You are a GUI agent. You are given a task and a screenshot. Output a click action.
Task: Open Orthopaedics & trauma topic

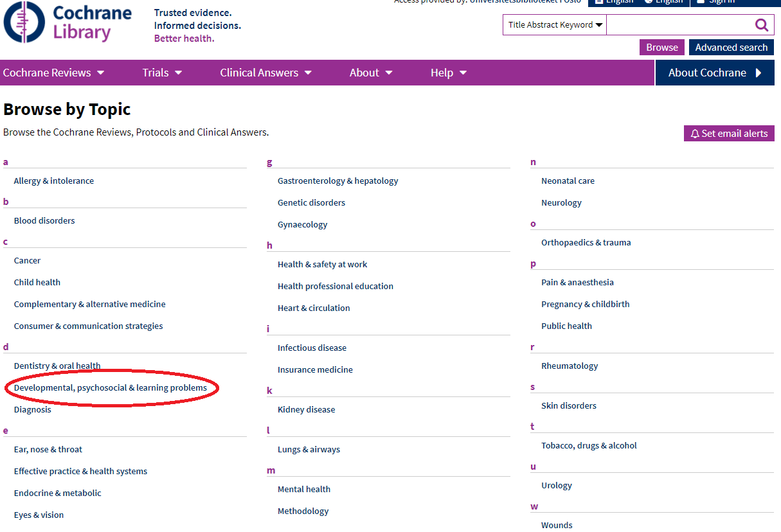(586, 243)
